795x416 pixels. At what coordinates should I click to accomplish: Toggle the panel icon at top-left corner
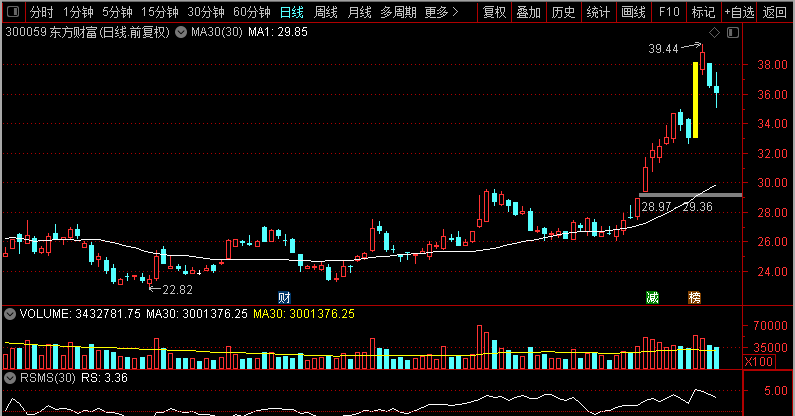tap(13, 11)
